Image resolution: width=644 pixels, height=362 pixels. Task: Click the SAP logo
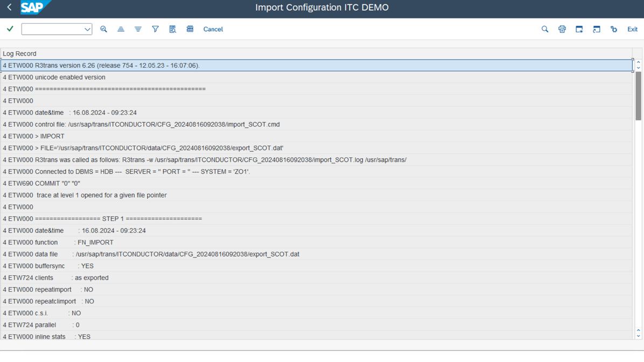35,8
